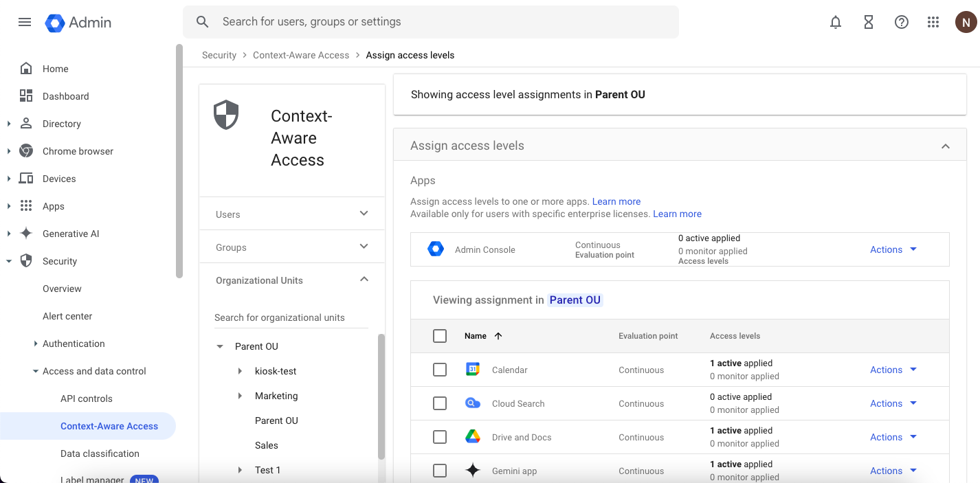This screenshot has height=483, width=980.
Task: Click the Chrome browser icon
Action: 26,151
